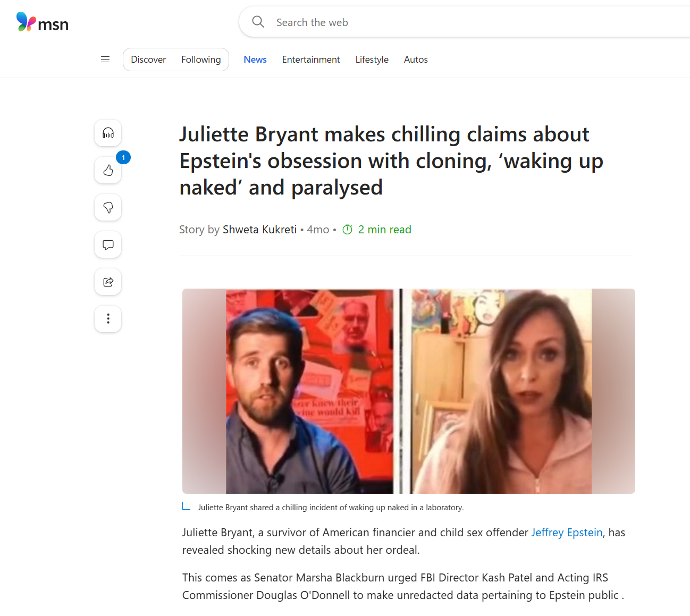Open the article's main image
690x616 pixels.
tap(409, 391)
